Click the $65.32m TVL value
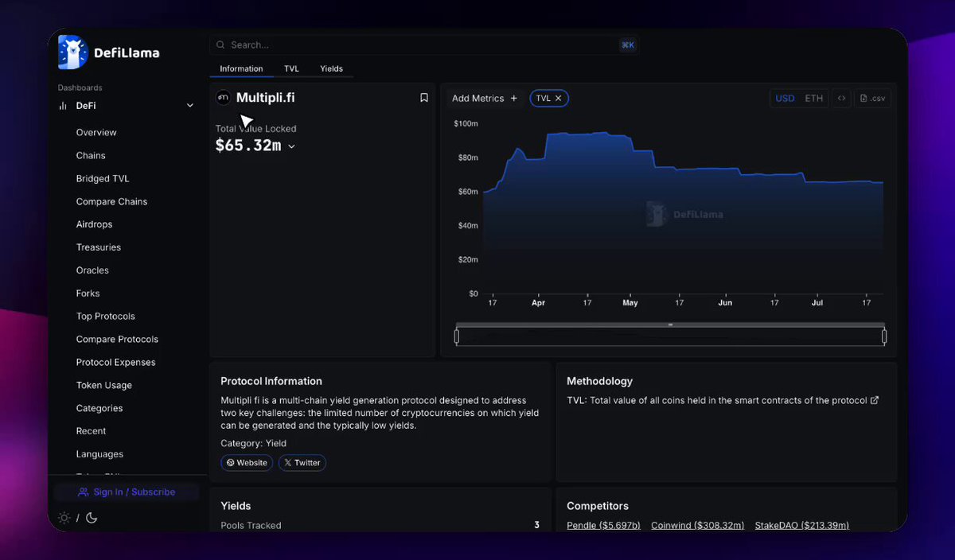 (x=248, y=146)
